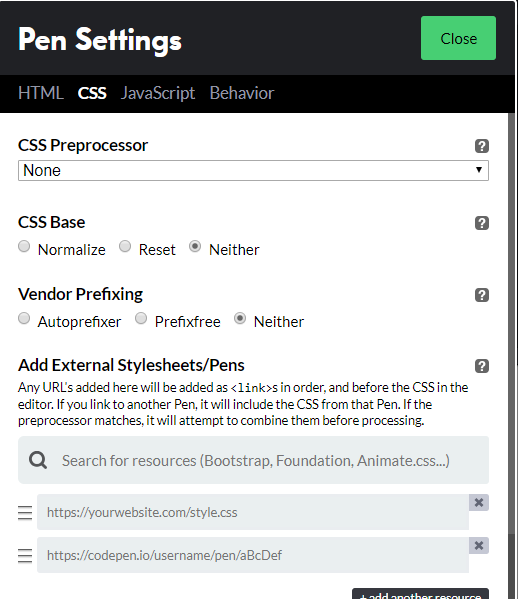Open the Behavior settings tab
Screen dimensions: 532x599
(x=242, y=93)
